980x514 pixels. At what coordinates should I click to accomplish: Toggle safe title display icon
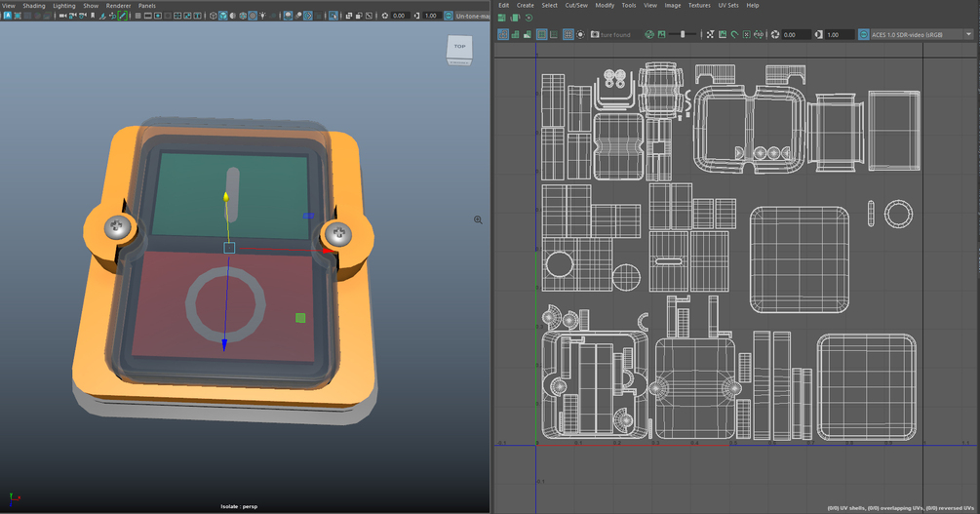click(x=198, y=16)
